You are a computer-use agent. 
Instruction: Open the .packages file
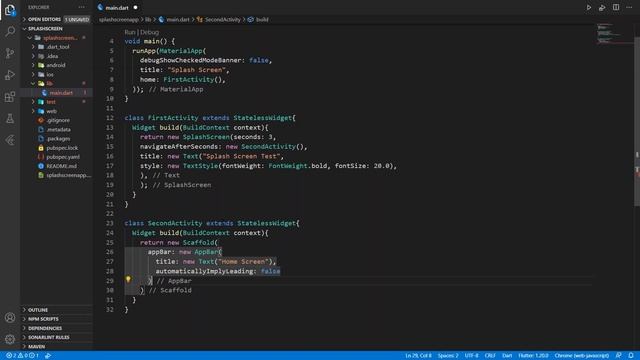tap(57, 139)
